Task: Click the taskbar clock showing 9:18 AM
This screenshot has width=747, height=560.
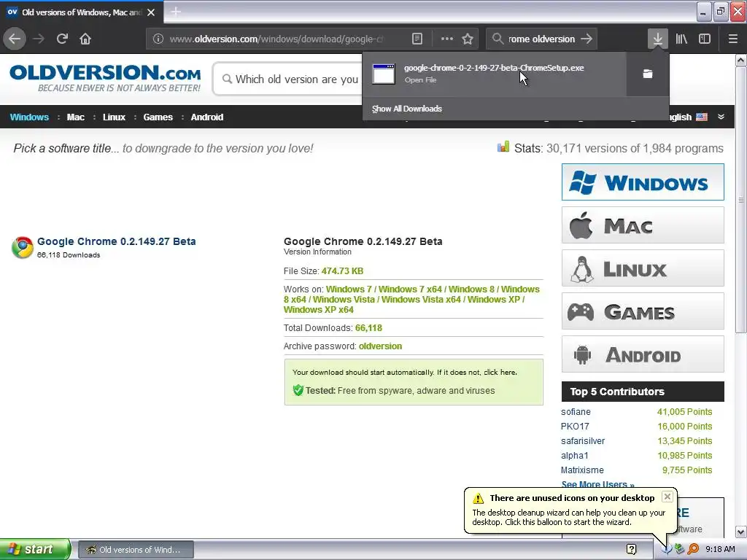Action: [720, 550]
